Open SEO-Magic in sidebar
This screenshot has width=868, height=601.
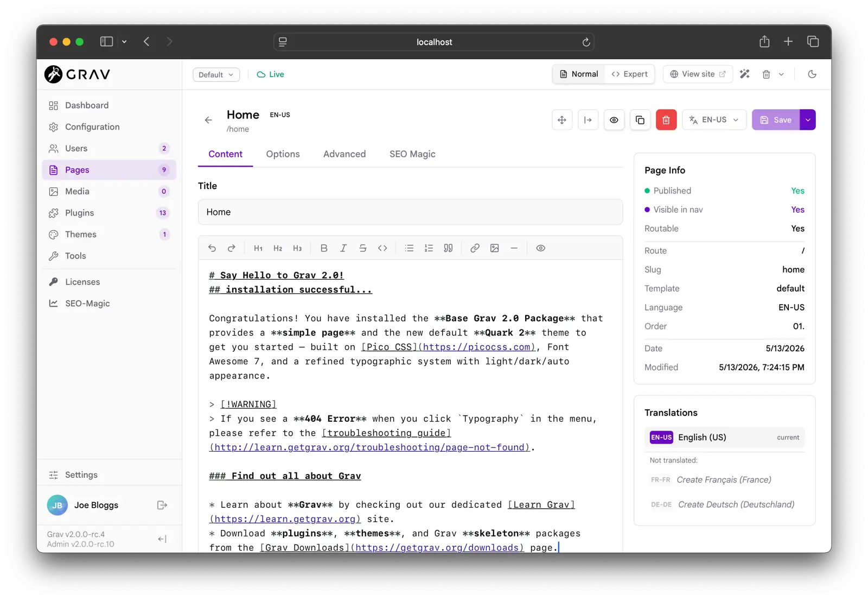109,303
